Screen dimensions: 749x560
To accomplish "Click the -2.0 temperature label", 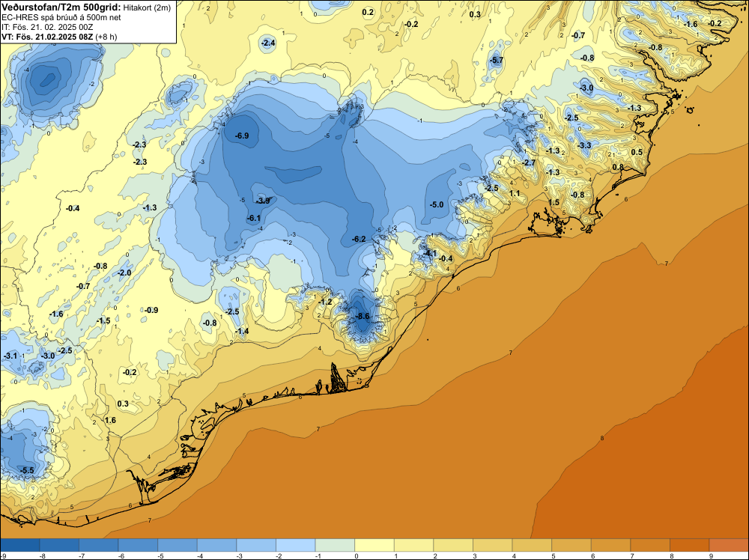I will point(124,273).
